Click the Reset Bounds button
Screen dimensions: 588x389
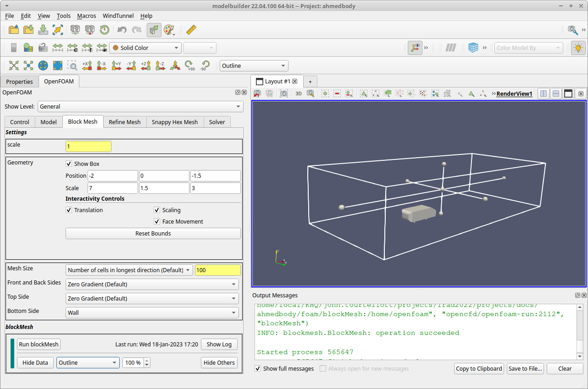153,233
